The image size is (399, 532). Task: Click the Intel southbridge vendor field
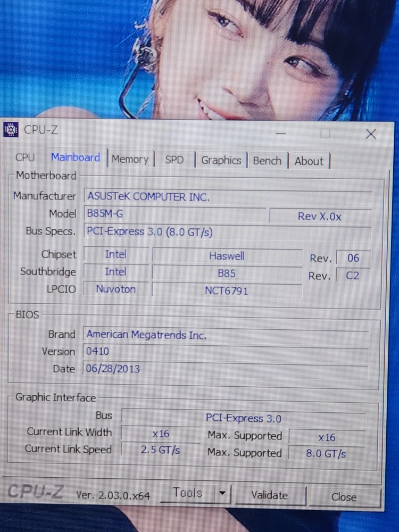click(116, 271)
